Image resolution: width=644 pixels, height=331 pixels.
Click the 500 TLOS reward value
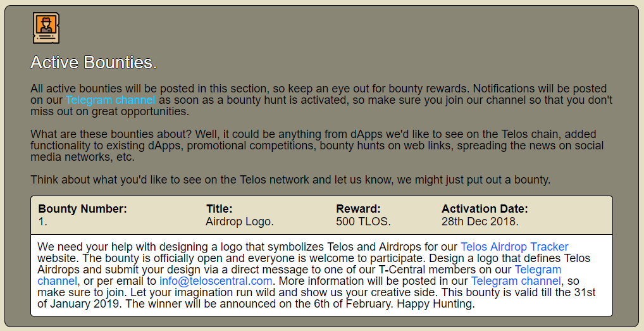(x=363, y=222)
